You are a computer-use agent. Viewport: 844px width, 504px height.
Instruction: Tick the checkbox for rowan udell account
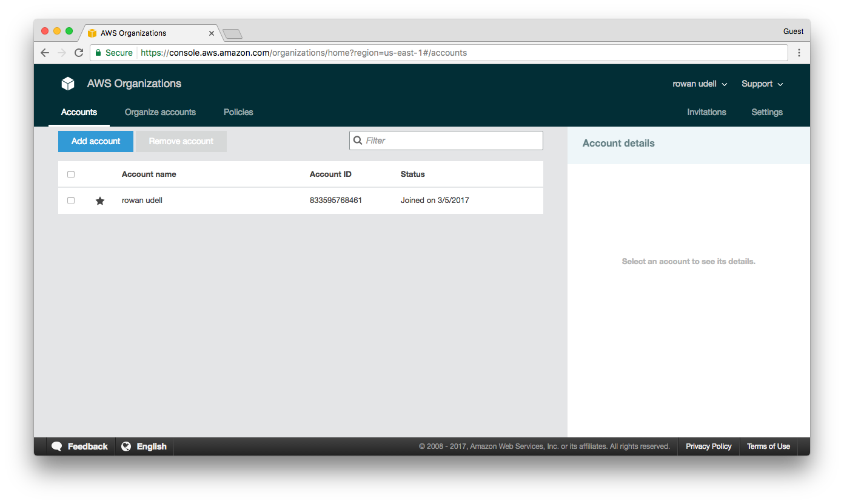[71, 201]
